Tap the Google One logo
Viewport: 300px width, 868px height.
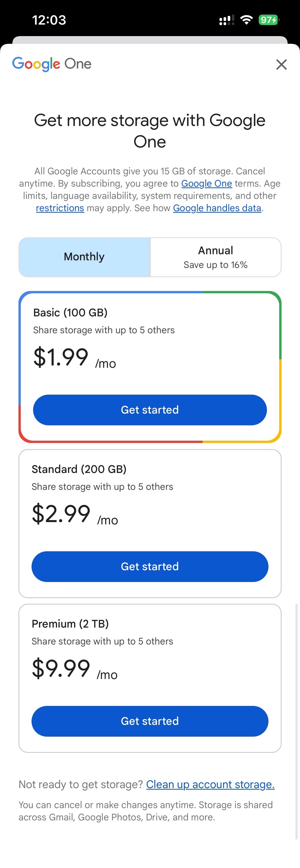[52, 64]
